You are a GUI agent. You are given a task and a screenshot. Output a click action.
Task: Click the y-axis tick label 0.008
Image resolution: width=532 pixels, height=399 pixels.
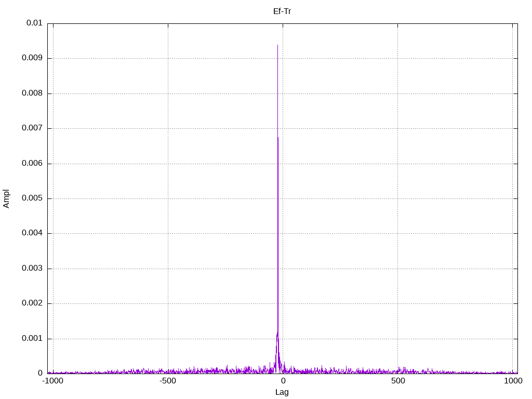click(x=32, y=94)
